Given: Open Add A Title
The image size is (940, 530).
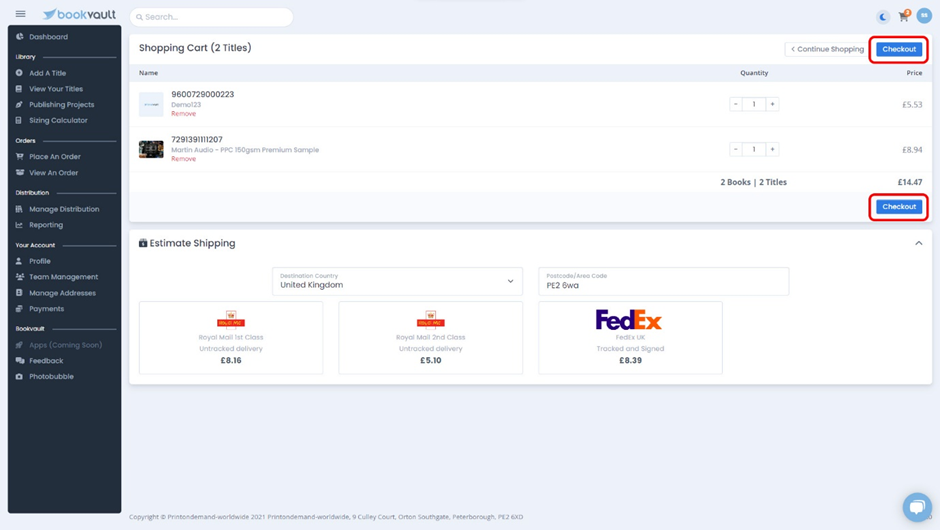Looking at the screenshot, I should (x=47, y=73).
